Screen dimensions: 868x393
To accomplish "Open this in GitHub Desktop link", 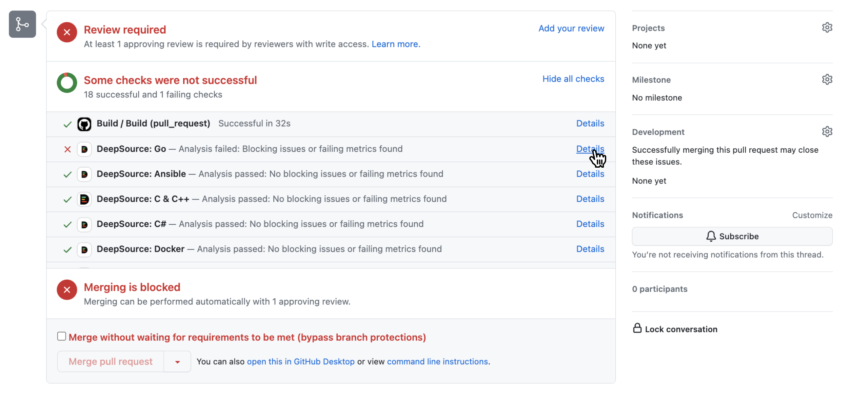I will coord(300,362).
